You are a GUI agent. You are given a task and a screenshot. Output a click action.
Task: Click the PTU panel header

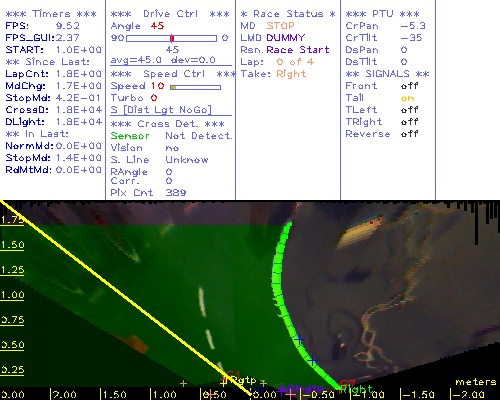382,14
